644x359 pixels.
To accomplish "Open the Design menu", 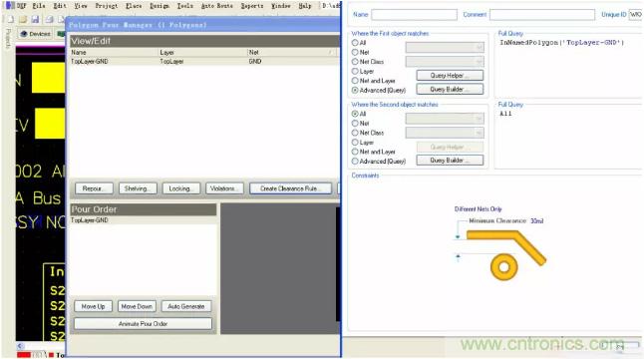I will point(159,6).
